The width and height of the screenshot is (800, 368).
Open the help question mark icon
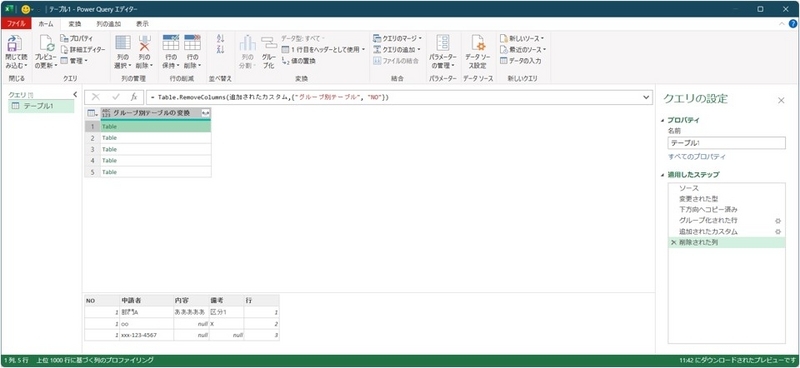click(793, 23)
